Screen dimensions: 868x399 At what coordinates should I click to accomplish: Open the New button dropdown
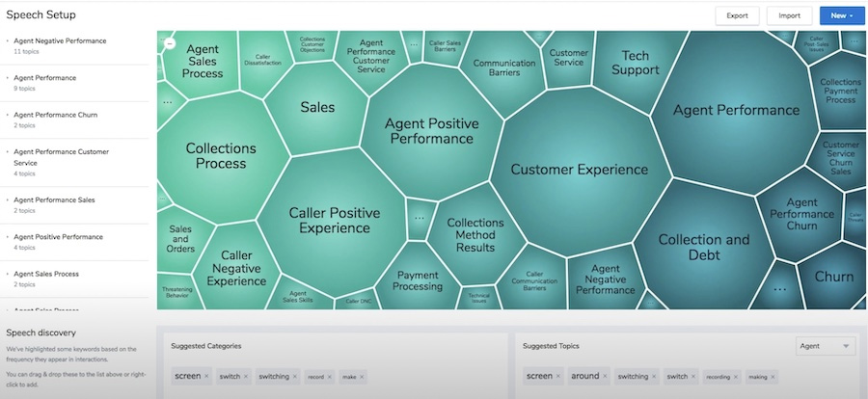(x=842, y=15)
